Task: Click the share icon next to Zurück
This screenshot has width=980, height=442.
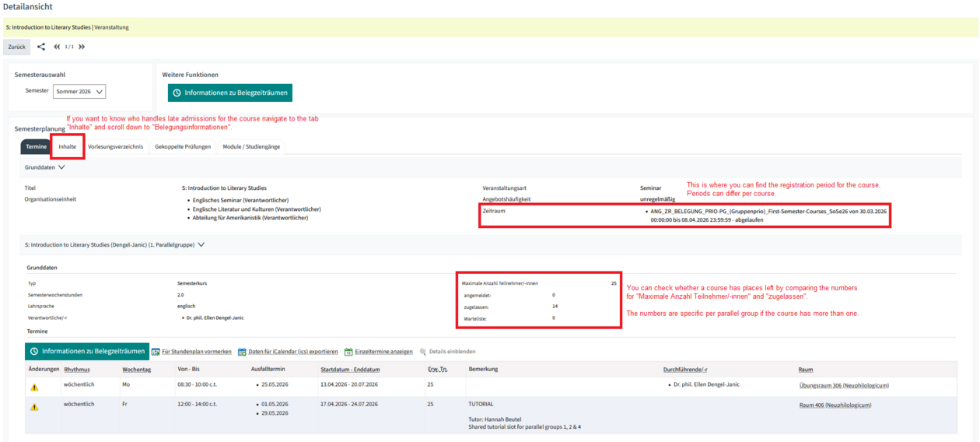Action: [x=41, y=47]
